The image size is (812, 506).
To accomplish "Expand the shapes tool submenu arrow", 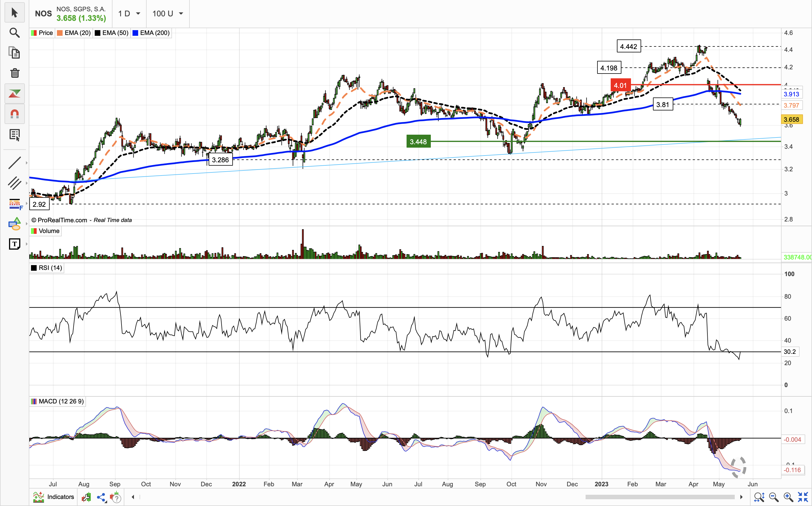I will [27, 223].
